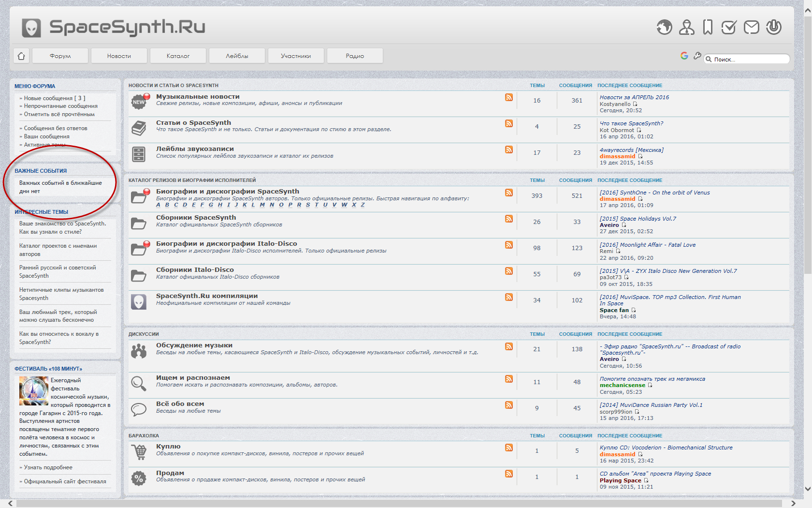Jump to letter Z in biographies navigation
Screen dimensions: 812x508
363,205
